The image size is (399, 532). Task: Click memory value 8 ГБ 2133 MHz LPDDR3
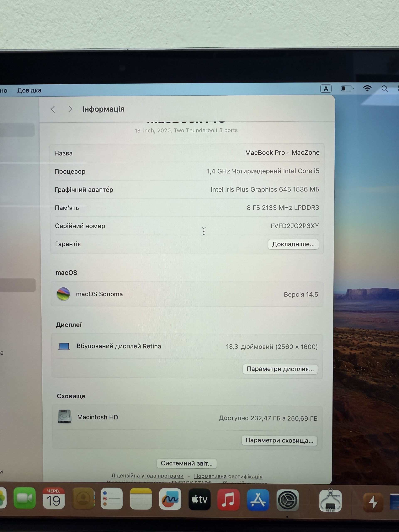283,208
